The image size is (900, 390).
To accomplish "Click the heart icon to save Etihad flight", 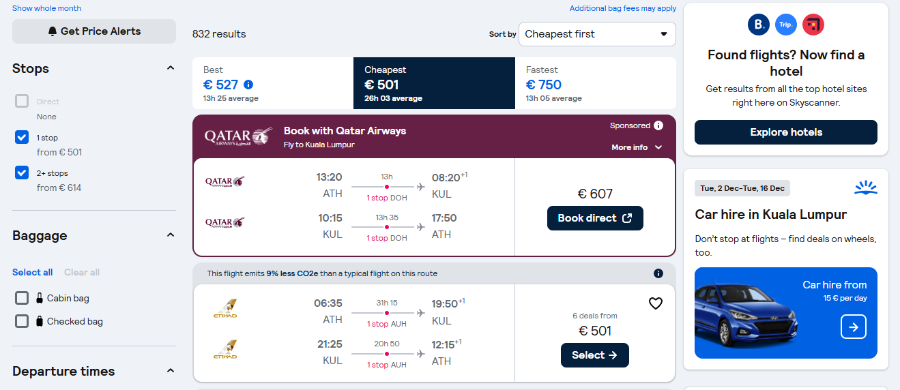I will tap(655, 303).
